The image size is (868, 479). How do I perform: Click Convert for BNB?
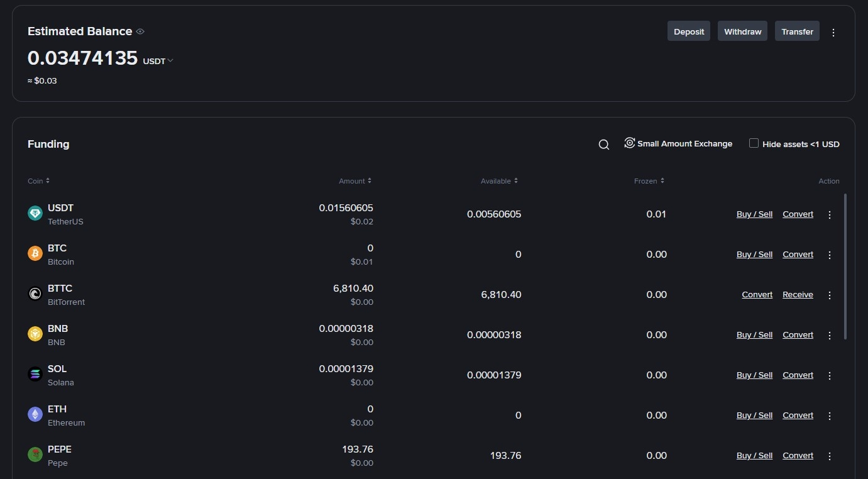point(798,335)
